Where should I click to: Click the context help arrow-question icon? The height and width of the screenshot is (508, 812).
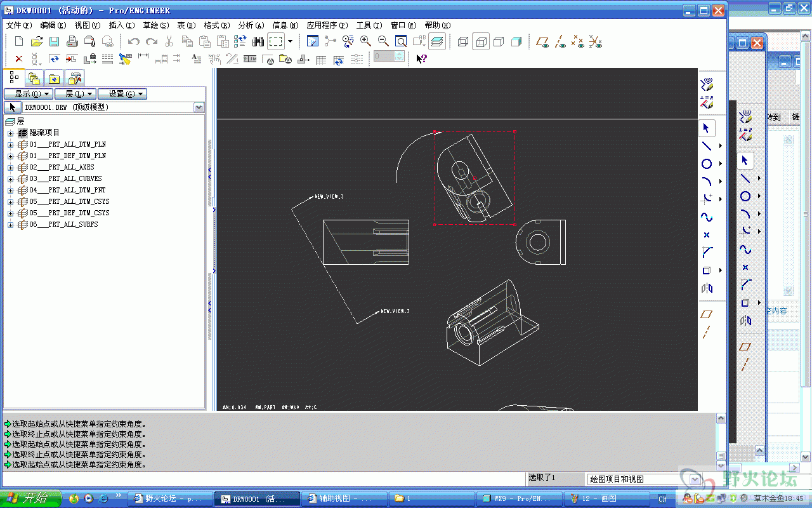pyautogui.click(x=421, y=58)
